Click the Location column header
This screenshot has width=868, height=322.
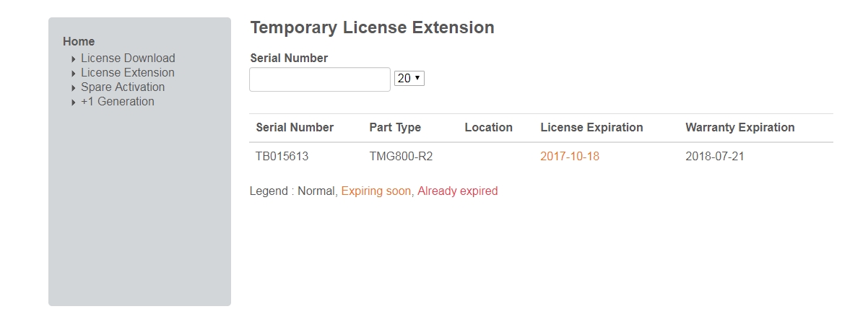point(488,128)
